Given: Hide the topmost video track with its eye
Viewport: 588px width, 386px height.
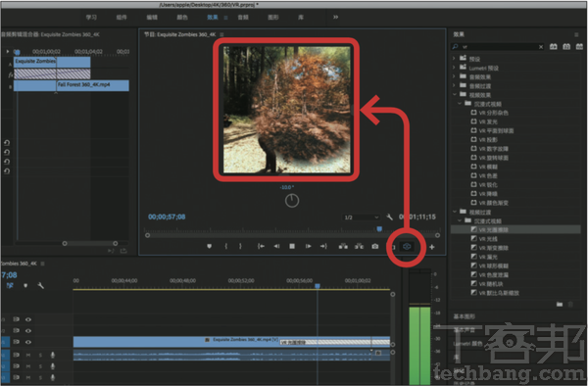Looking at the screenshot, I should (28, 319).
